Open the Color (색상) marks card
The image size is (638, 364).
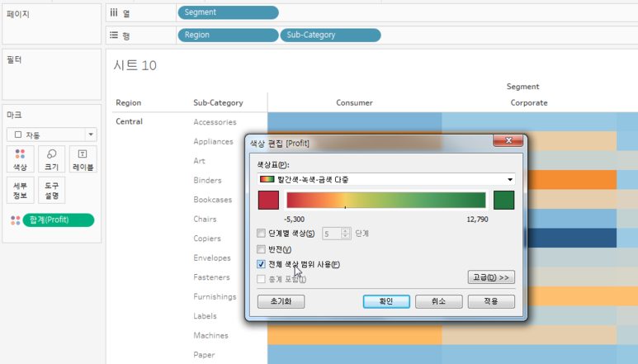20,159
